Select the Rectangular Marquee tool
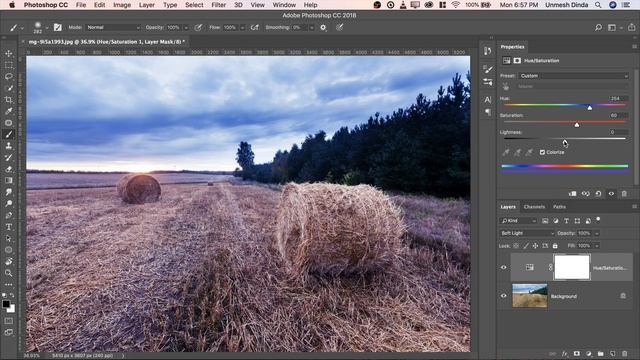 click(x=9, y=65)
